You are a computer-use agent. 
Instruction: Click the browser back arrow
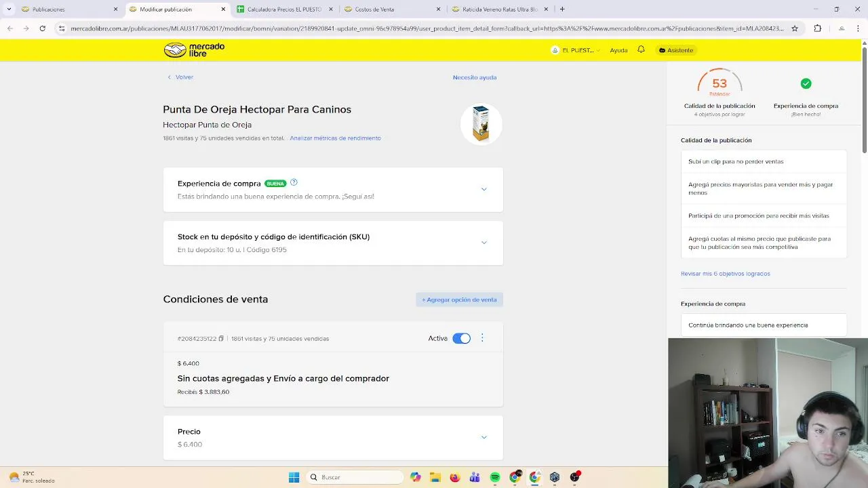click(9, 28)
